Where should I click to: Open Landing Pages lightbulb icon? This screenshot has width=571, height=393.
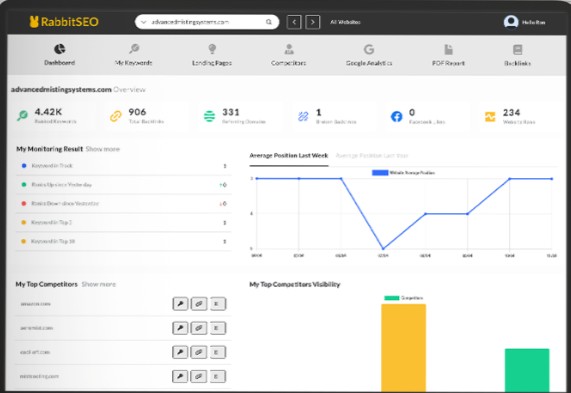point(212,49)
